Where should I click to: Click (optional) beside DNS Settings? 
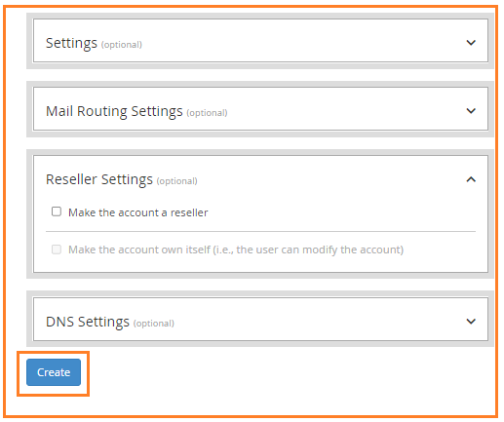point(154,324)
